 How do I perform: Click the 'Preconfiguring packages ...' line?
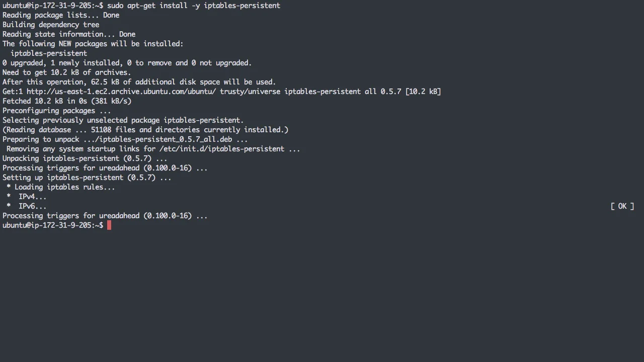[x=57, y=111]
